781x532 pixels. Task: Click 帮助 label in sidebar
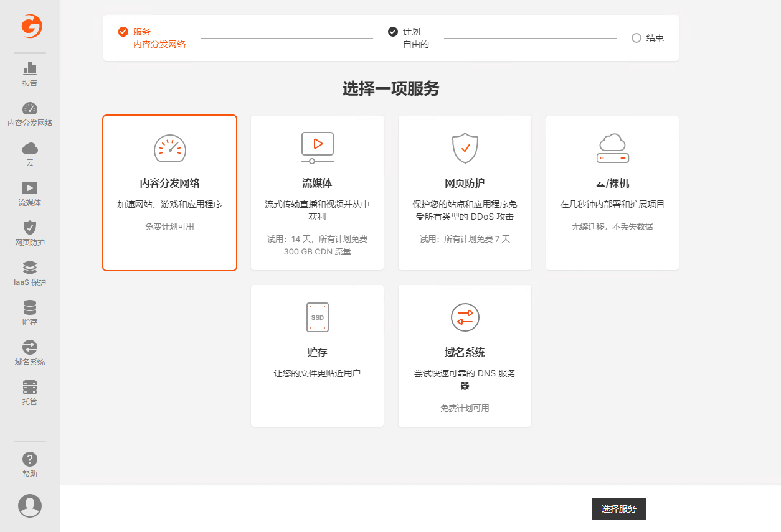[x=30, y=474]
